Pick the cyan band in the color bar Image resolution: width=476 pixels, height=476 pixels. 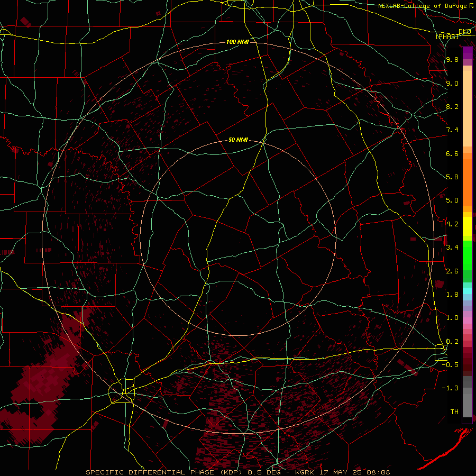467,291
